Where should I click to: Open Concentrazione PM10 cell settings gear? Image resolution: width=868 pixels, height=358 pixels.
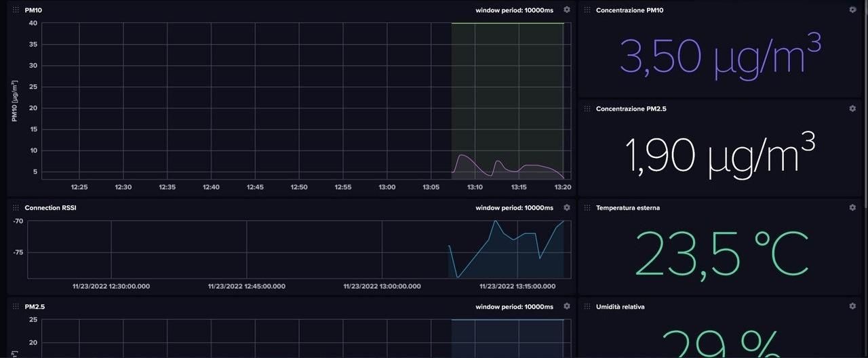click(852, 9)
